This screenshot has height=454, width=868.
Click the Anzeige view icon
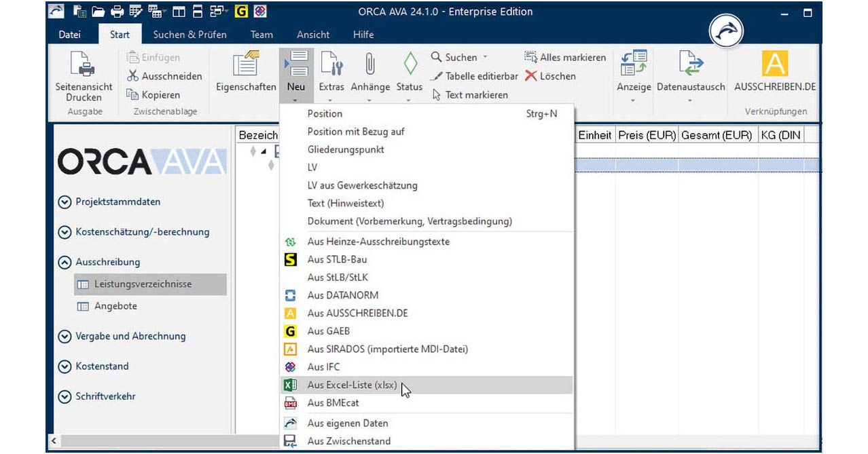tap(634, 64)
